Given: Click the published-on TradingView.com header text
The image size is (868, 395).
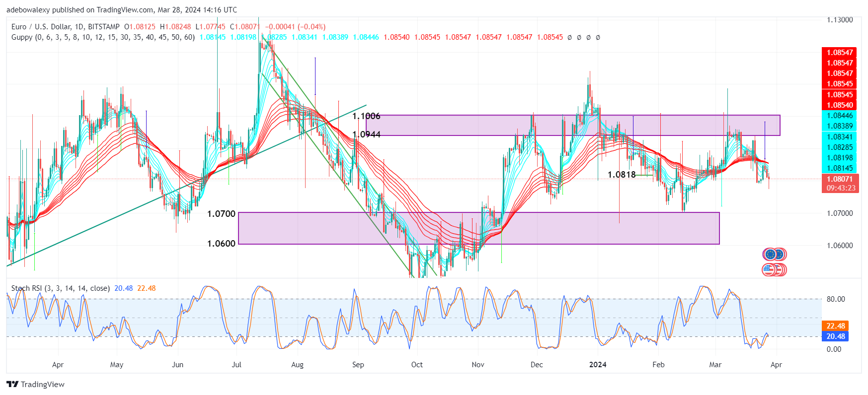Looking at the screenshot, I should 121,10.
